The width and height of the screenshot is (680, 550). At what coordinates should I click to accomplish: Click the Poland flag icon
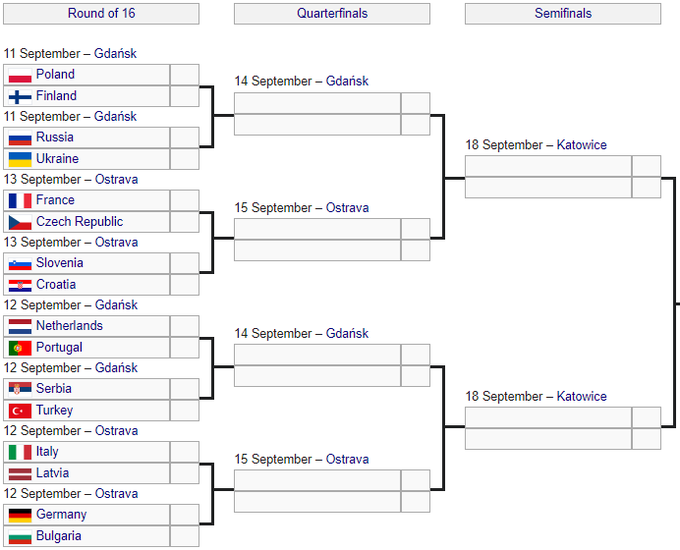(x=19, y=75)
